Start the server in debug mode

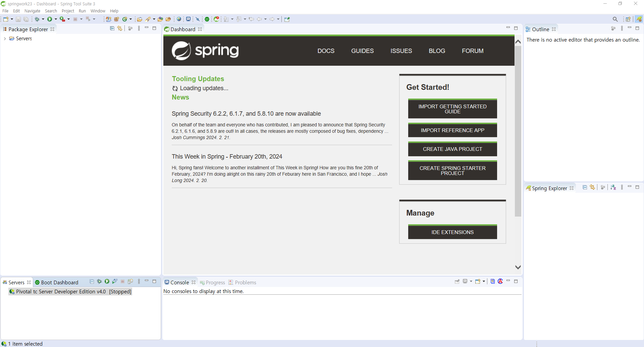point(99,282)
